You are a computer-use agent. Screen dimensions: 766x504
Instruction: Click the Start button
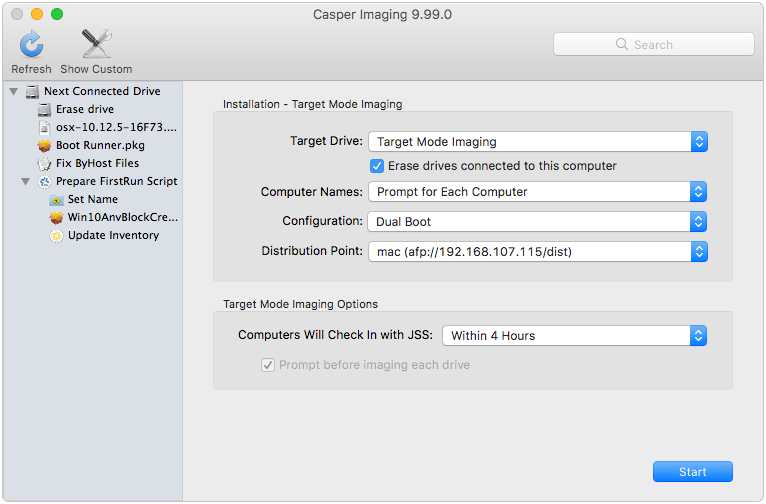click(693, 472)
